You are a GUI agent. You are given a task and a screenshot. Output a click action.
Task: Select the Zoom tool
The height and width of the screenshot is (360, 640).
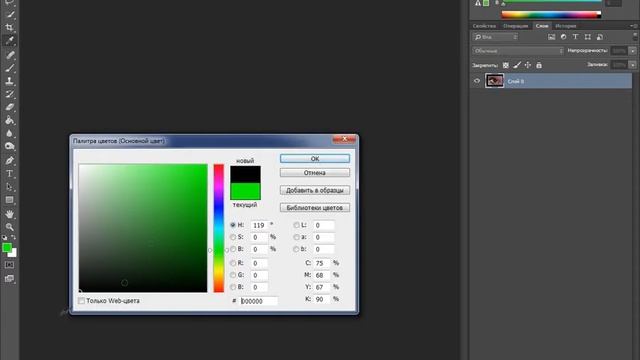[10, 227]
